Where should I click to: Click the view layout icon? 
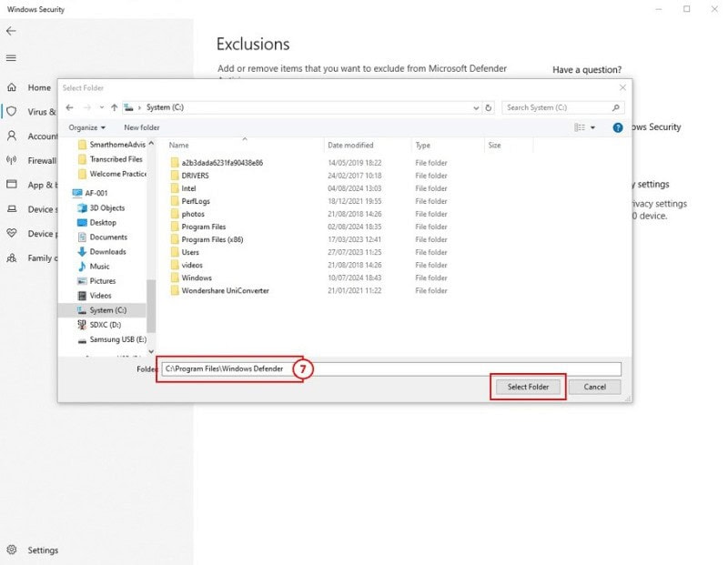(580, 127)
